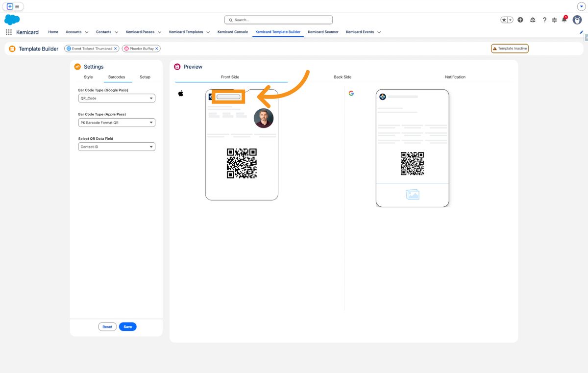
Task: Remove the Phoebe Buffay pill
Action: point(157,49)
